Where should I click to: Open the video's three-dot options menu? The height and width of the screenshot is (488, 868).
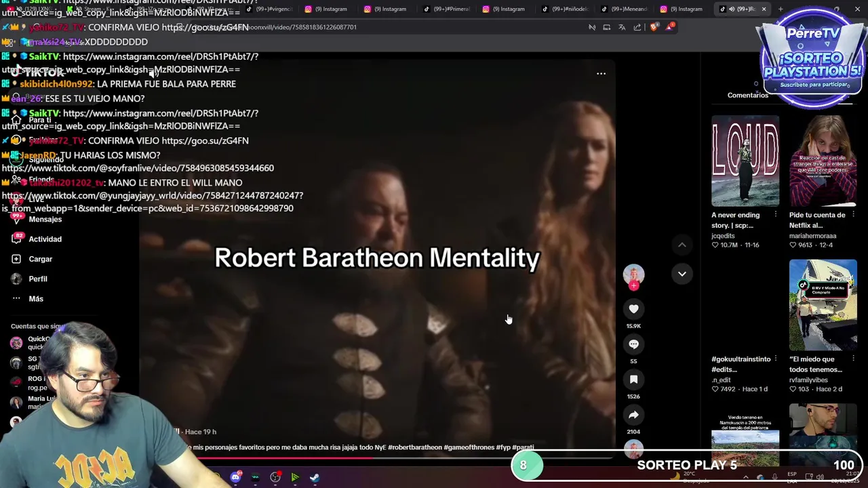[601, 73]
